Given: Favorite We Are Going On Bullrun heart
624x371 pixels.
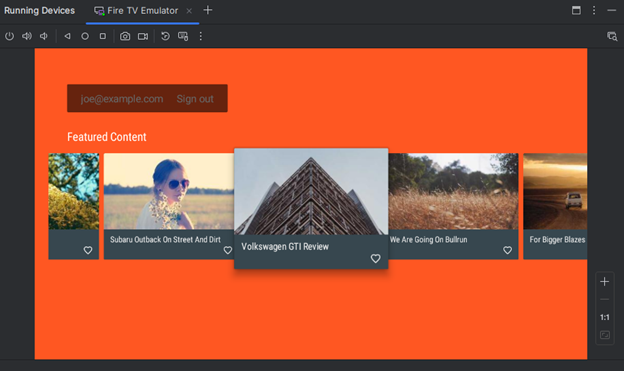Looking at the screenshot, I should click(507, 250).
